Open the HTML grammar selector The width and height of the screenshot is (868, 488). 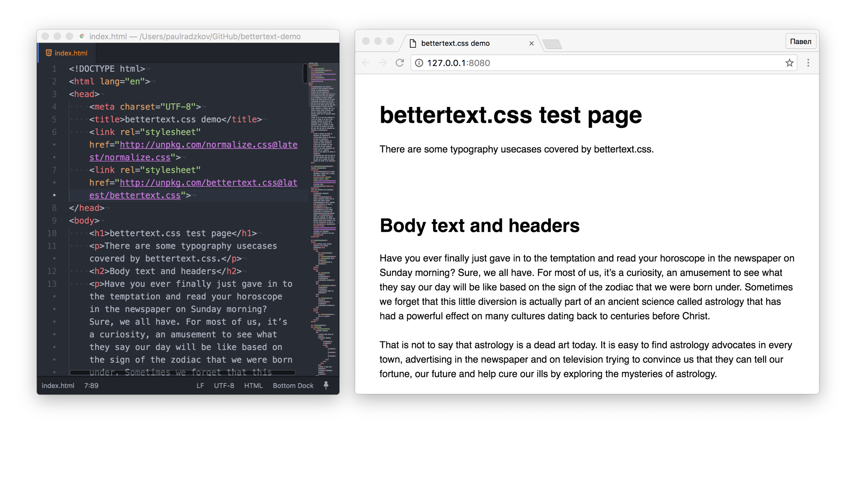tap(253, 386)
